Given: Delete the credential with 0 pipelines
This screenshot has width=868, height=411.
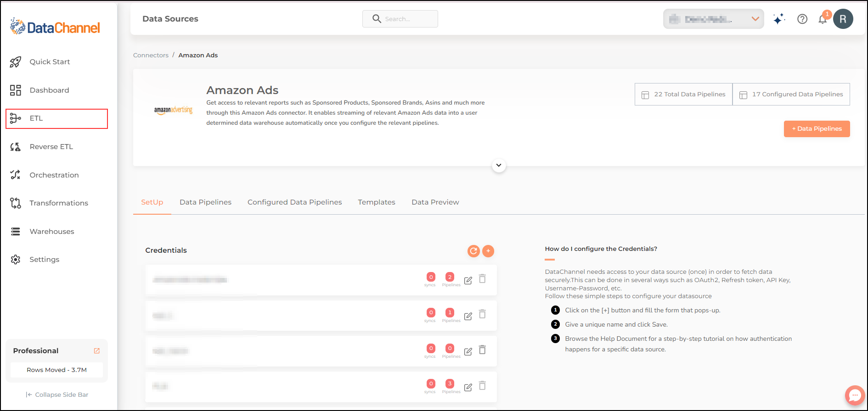Looking at the screenshot, I should pyautogui.click(x=482, y=350).
